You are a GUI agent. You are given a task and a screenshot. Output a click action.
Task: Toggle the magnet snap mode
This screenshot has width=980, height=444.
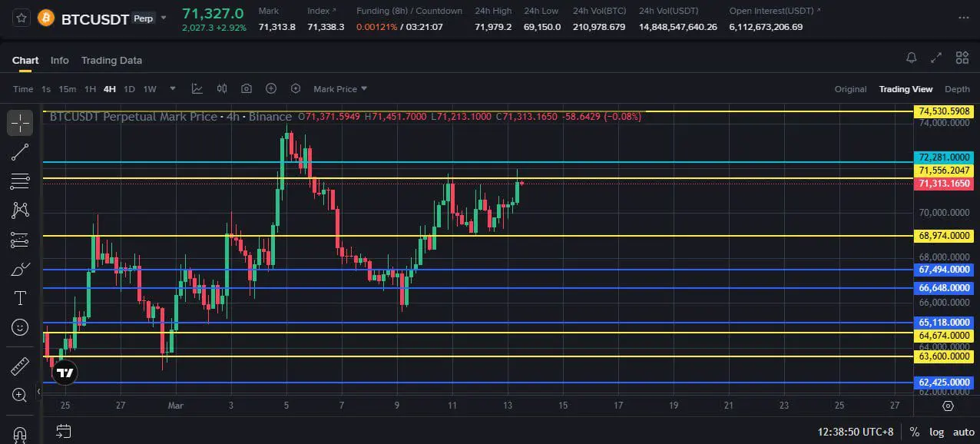click(20, 434)
